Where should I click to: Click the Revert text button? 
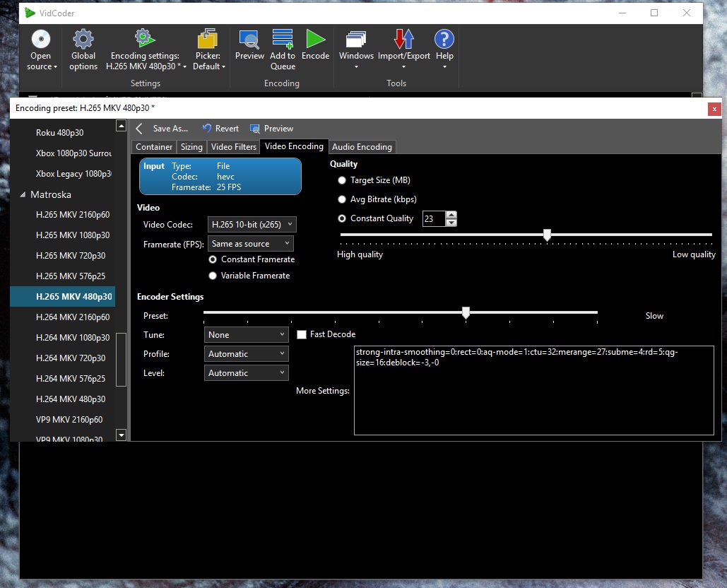tap(227, 129)
